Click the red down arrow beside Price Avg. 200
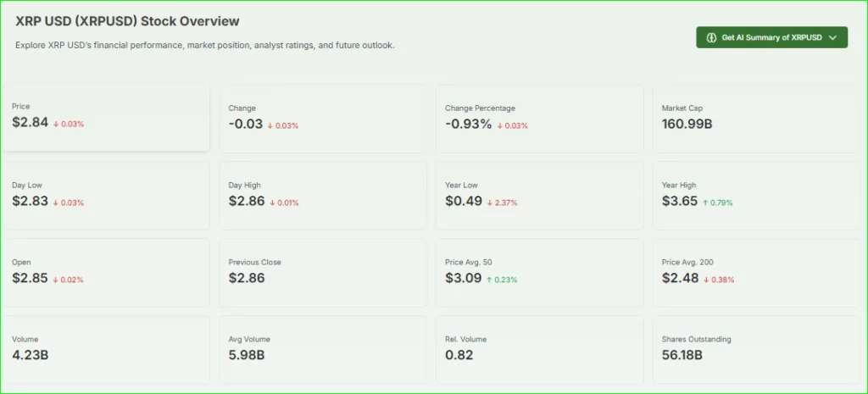Viewport: 868px width, 394px height. (x=706, y=280)
